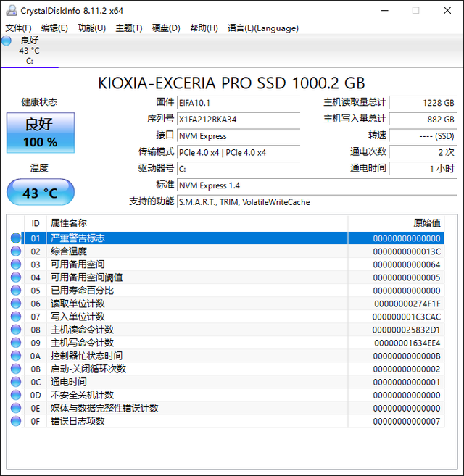
Task: Click rotation rate value ---- (SSD)
Action: (423, 135)
